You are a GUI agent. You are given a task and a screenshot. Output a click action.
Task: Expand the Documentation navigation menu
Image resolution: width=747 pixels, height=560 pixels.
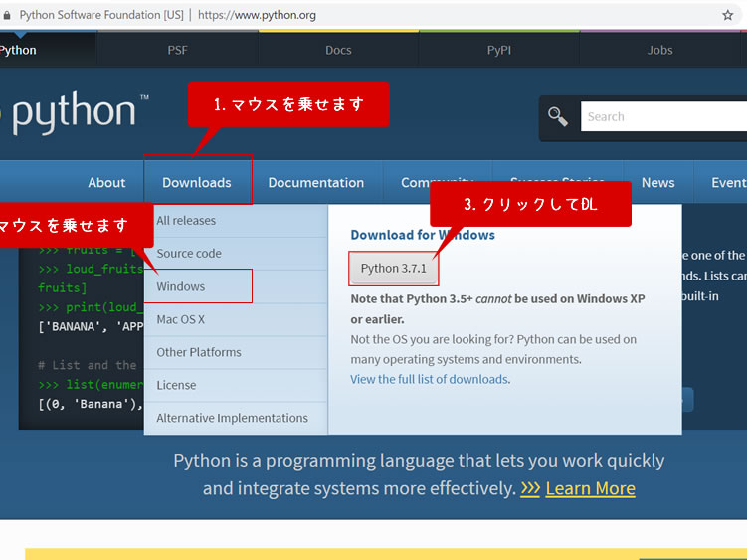[x=316, y=183]
